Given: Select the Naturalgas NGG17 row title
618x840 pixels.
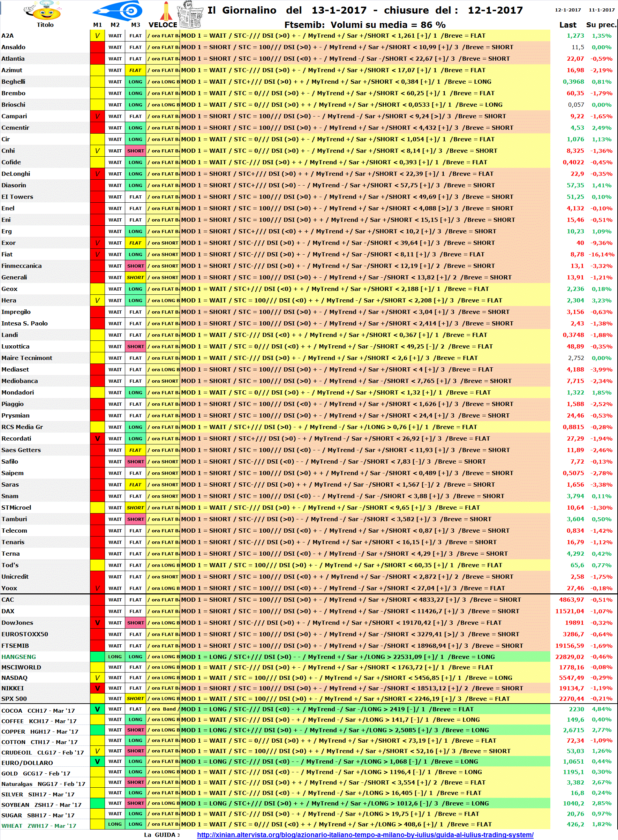Looking at the screenshot, I should [x=43, y=784].
